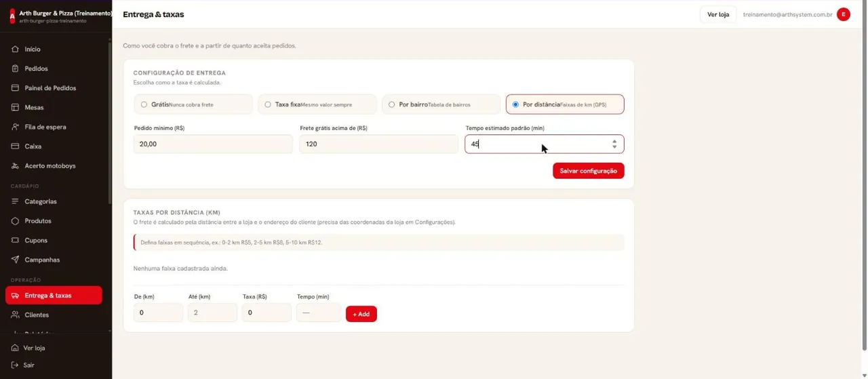The width and height of the screenshot is (868, 379).
Task: Click the Frete grátis acima de field
Action: coord(378,144)
